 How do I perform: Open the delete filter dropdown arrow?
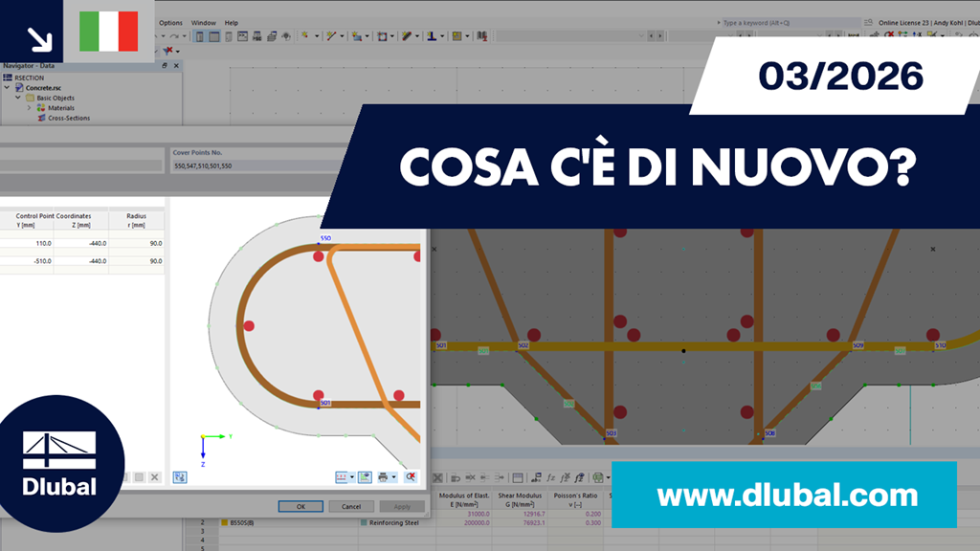click(x=177, y=52)
